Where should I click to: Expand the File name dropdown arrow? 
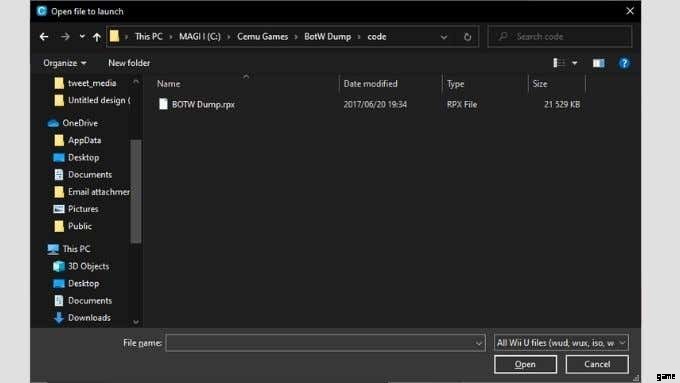tap(478, 343)
